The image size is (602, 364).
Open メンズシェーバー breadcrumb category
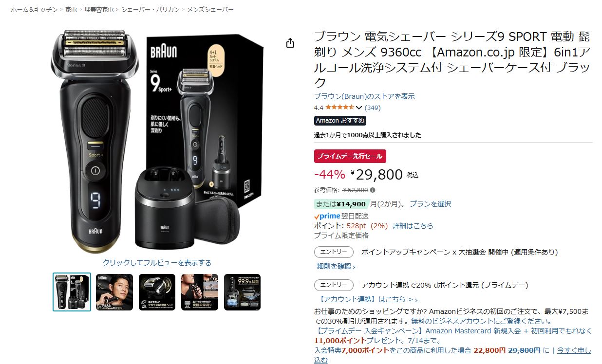pos(210,10)
